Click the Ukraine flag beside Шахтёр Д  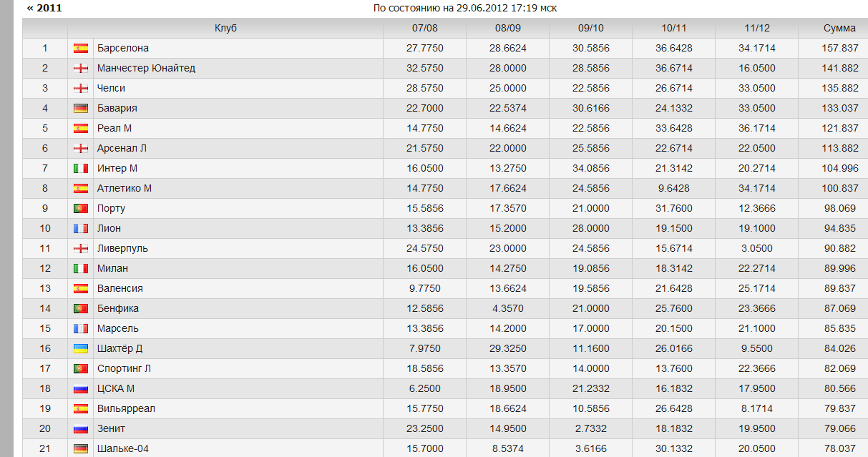point(81,349)
